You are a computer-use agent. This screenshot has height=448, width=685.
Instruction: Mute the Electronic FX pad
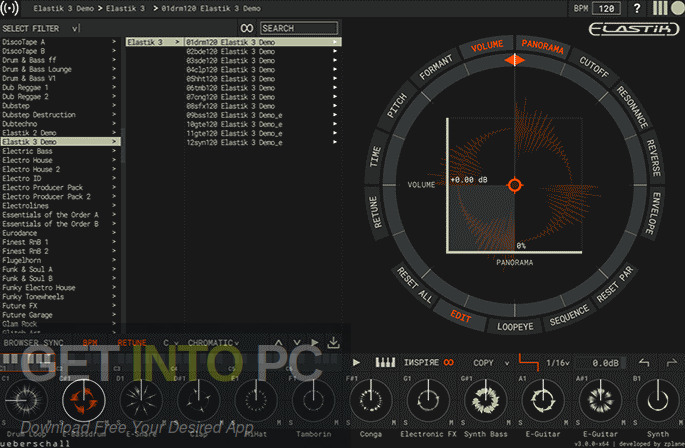pyautogui.click(x=451, y=423)
